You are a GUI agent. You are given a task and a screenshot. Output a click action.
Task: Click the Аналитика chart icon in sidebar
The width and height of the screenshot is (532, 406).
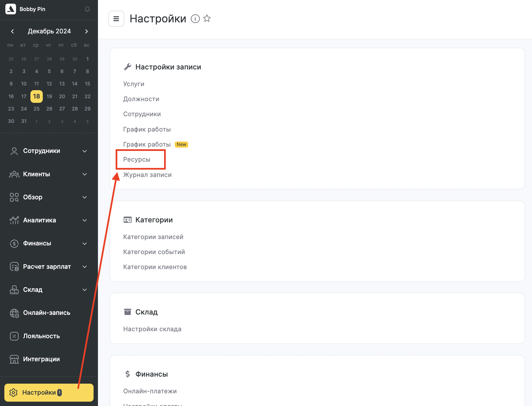point(14,220)
